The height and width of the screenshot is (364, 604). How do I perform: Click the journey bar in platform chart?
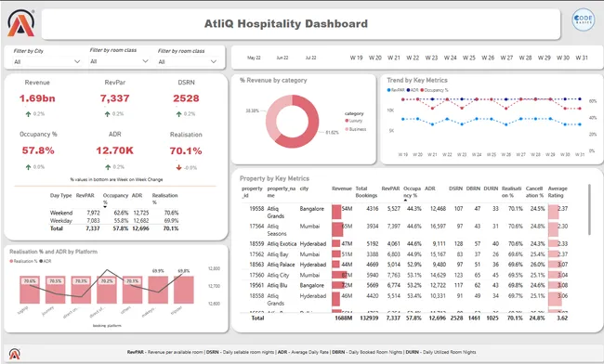click(x=56, y=290)
